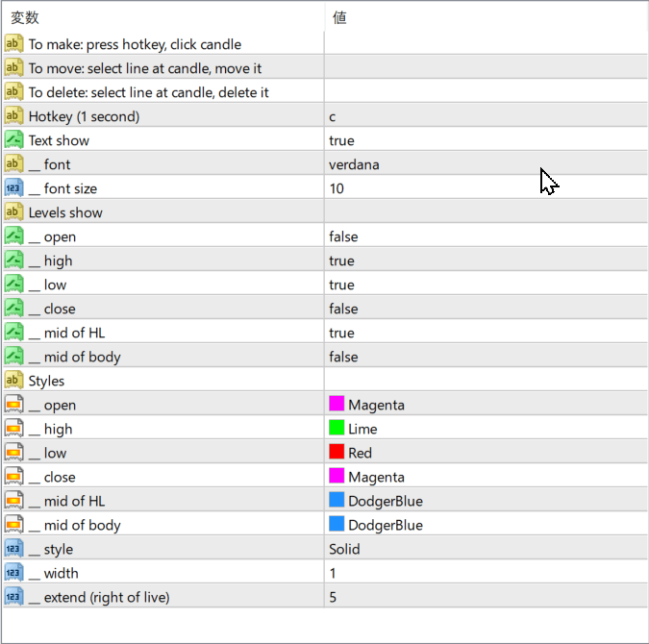The image size is (649, 644).
Task: Click the color icon next to Styles __ open
Action: coord(13,405)
